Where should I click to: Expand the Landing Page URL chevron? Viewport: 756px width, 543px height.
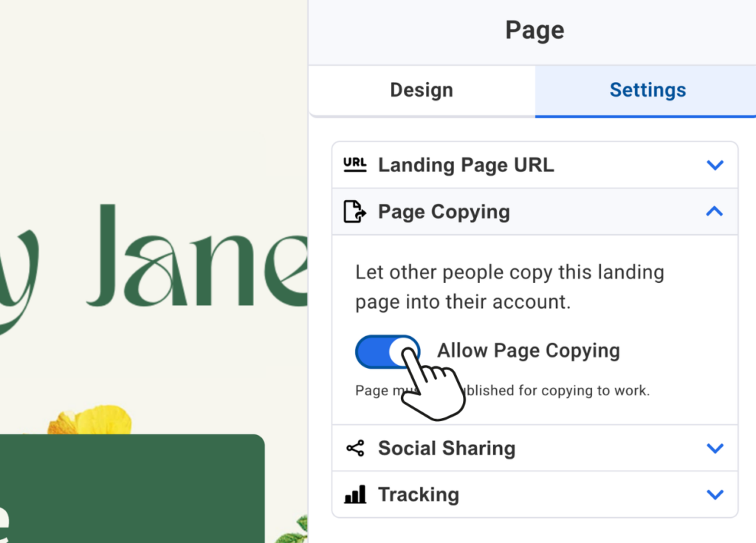715,165
